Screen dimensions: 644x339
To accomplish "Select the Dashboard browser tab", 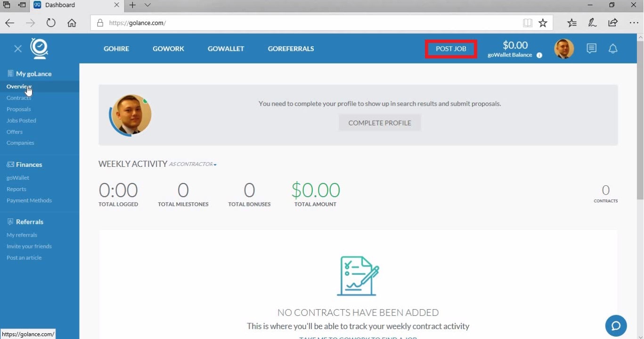I will 77,5.
